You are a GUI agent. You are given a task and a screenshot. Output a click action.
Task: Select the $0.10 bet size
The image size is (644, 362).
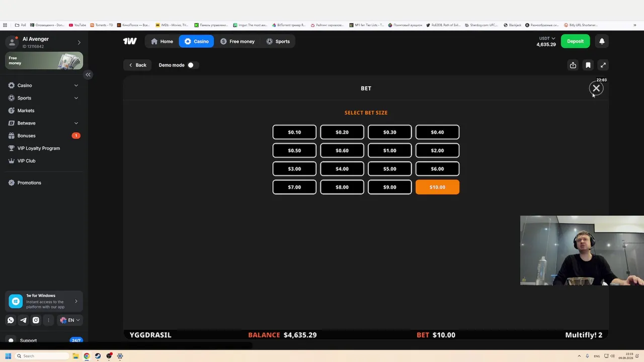[x=294, y=132]
